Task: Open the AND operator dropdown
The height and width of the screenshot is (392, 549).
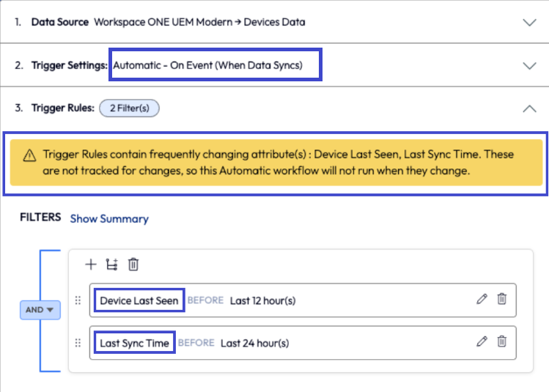Action: click(x=40, y=310)
